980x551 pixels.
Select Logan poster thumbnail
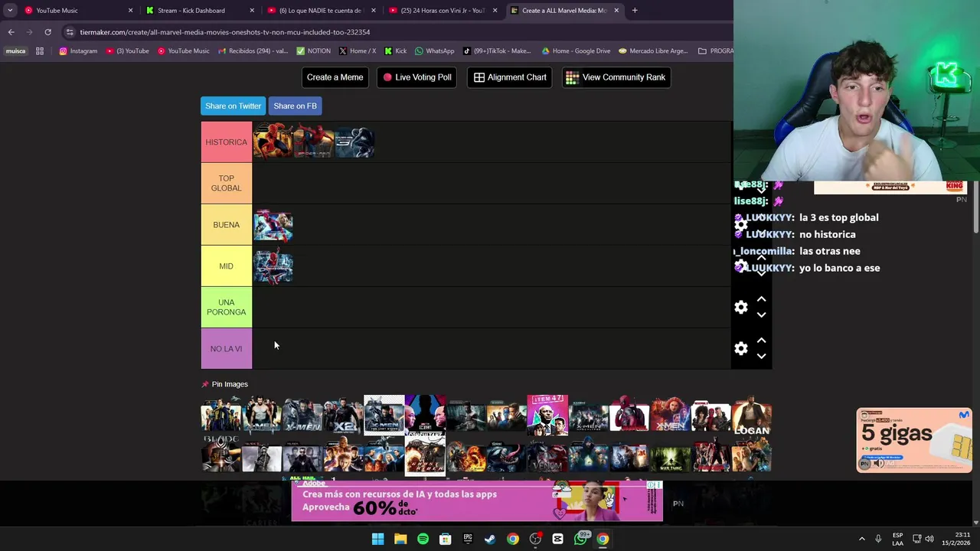pyautogui.click(x=751, y=416)
